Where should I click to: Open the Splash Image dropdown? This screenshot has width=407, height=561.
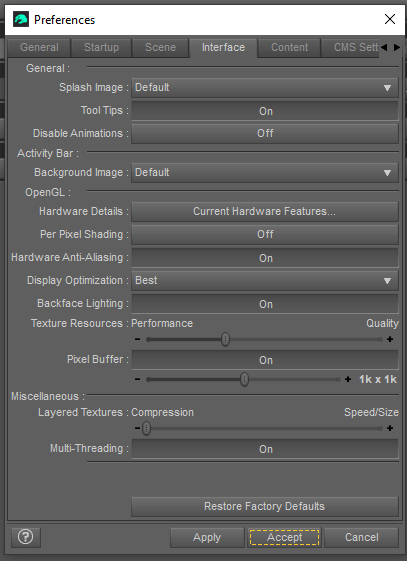coord(265,88)
